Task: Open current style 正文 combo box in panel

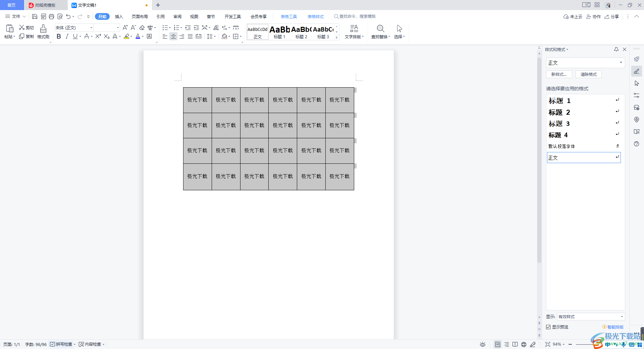Action: [585, 63]
